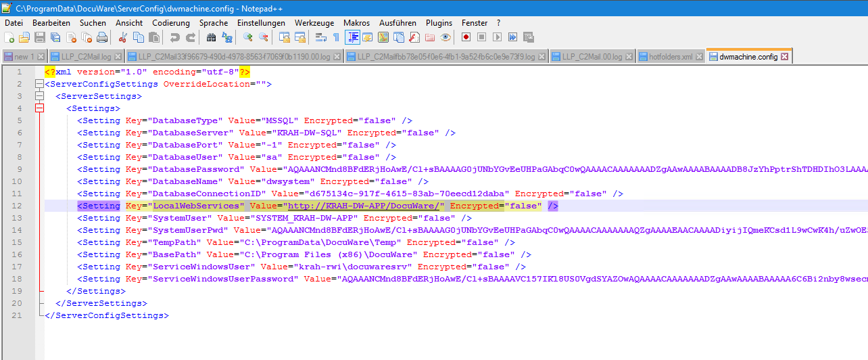The image size is (868, 360).
Task: Click the LocalWebServices URL value
Action: [x=364, y=206]
